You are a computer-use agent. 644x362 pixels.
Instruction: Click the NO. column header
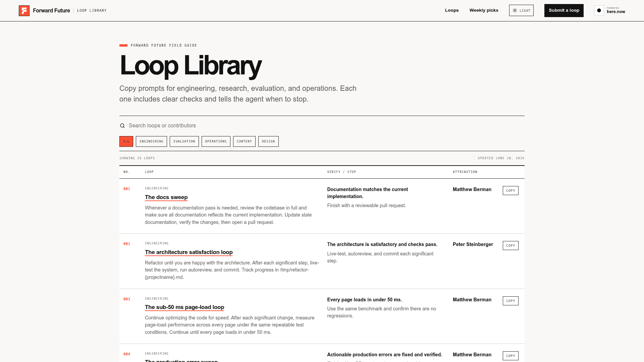[x=126, y=172]
